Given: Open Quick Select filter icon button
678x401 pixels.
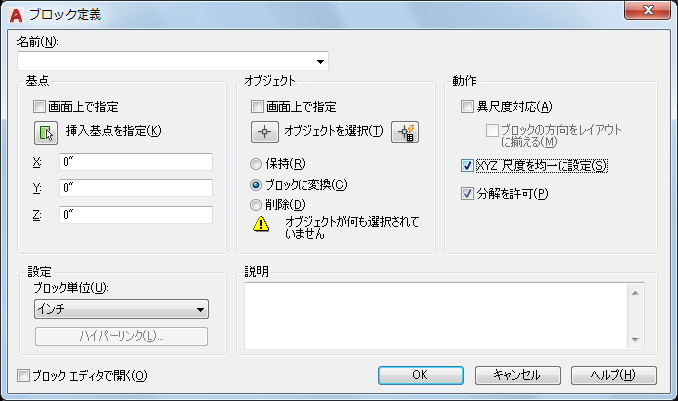Looking at the screenshot, I should [404, 132].
